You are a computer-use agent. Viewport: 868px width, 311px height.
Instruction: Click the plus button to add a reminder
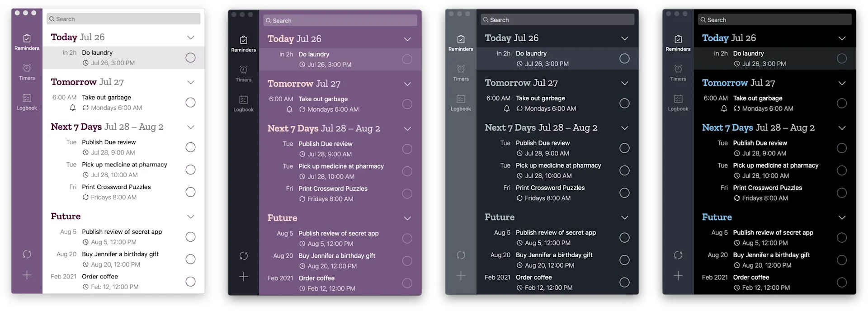(27, 275)
